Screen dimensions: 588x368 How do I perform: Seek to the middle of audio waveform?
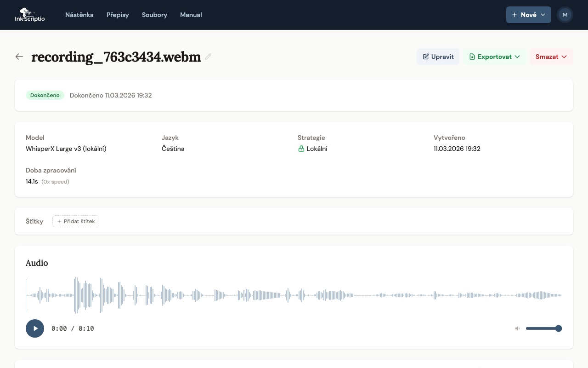click(x=294, y=295)
